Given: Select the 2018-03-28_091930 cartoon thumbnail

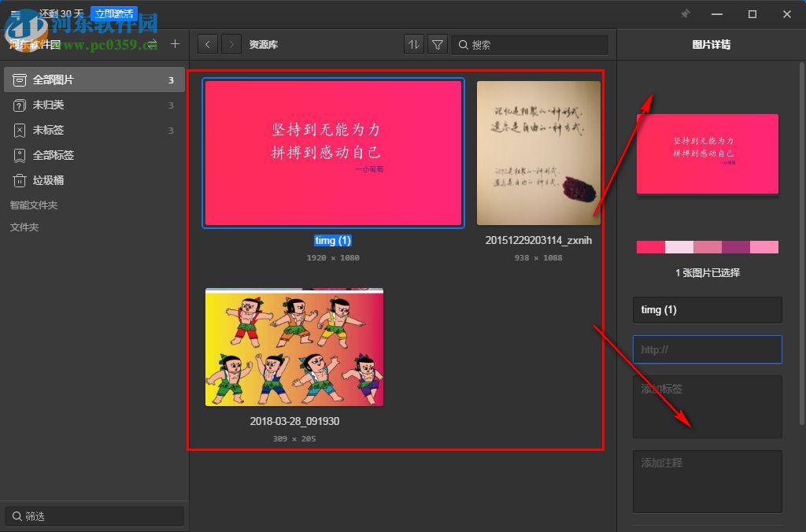Looking at the screenshot, I should click(x=294, y=346).
